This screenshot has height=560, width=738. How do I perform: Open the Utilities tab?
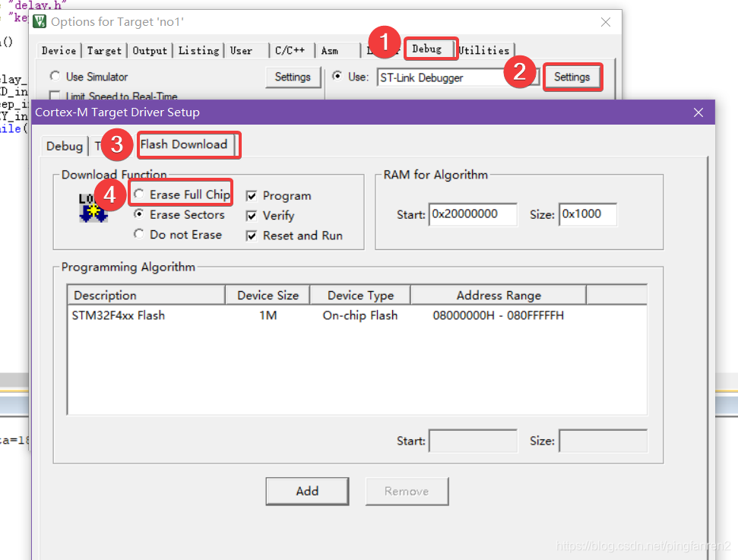coord(484,50)
